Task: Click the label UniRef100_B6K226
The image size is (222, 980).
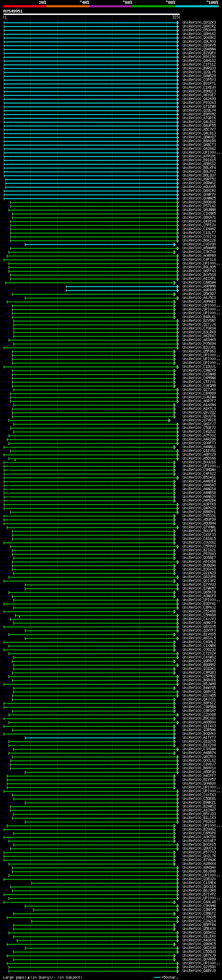Action: pos(199,241)
